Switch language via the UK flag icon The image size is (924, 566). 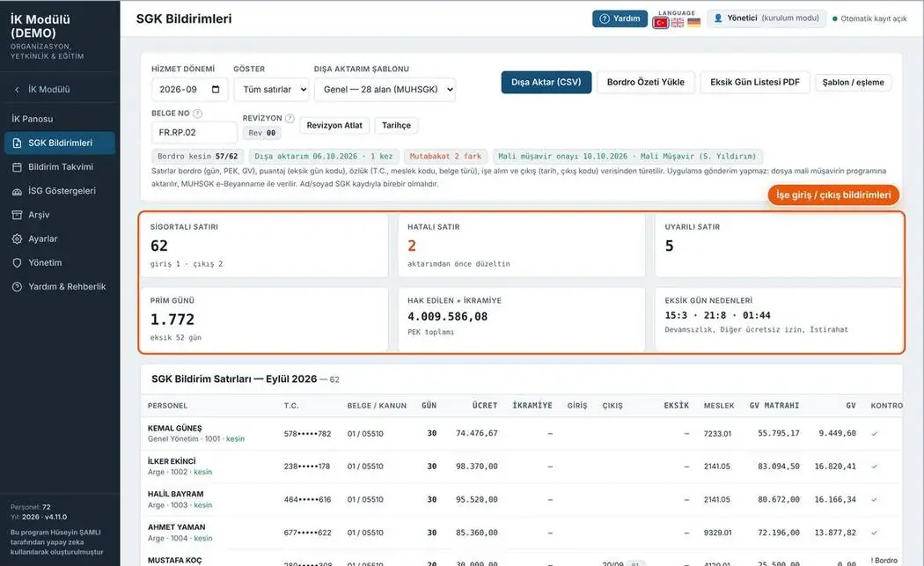(x=678, y=22)
